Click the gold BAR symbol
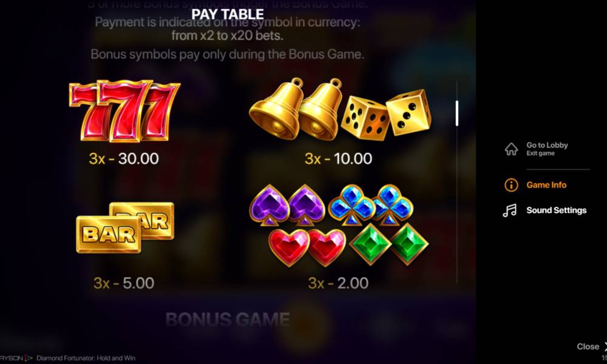The height and width of the screenshot is (364, 607). pos(125,227)
